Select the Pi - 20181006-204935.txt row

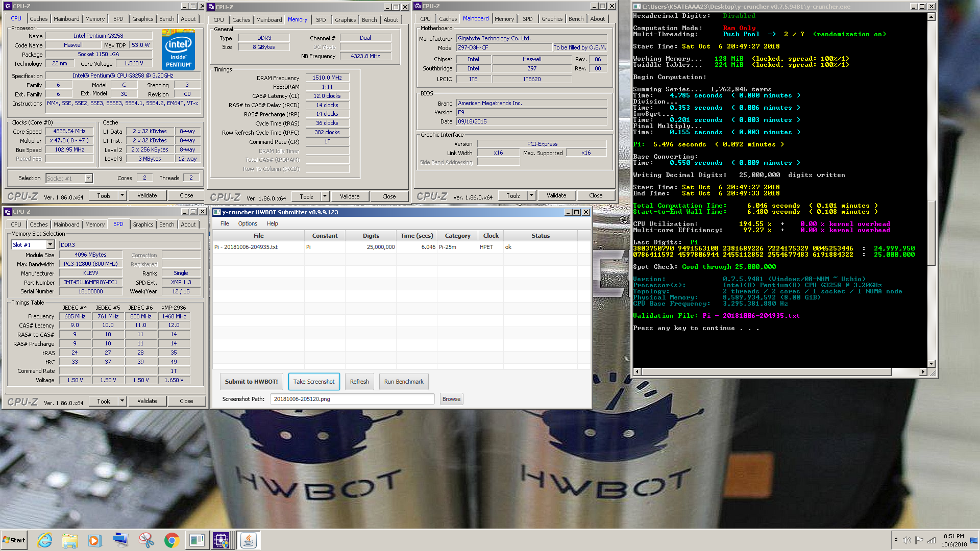click(401, 247)
